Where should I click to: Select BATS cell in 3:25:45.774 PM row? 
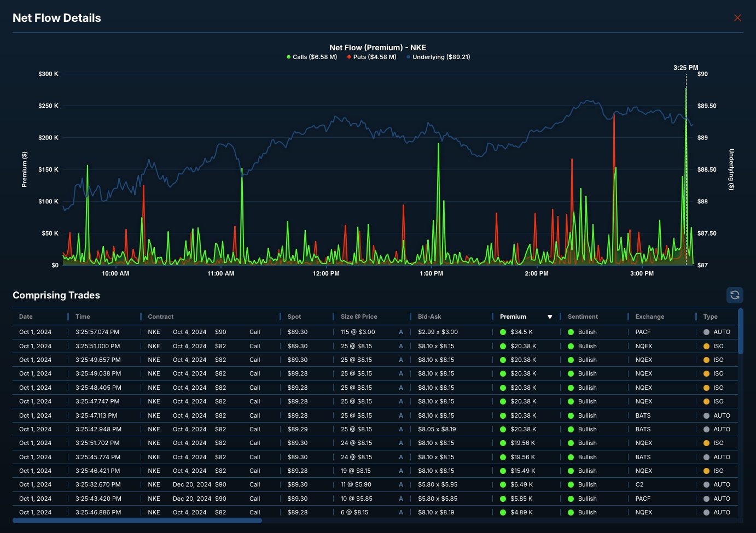[x=643, y=457]
